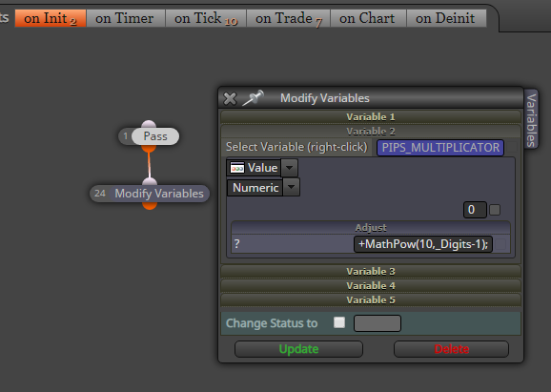The height and width of the screenshot is (392, 551).
Task: Collapse the Adjust section header
Action: click(x=371, y=227)
